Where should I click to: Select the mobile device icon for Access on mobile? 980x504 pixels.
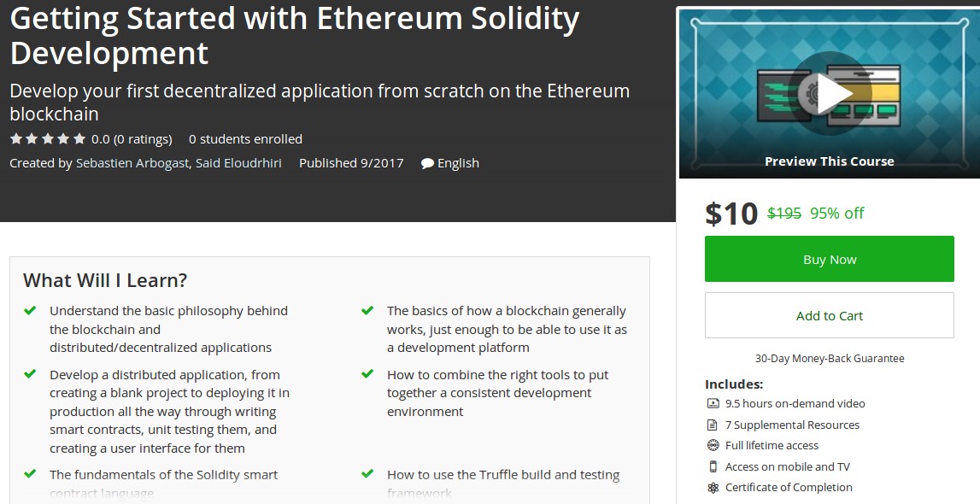pyautogui.click(x=712, y=466)
